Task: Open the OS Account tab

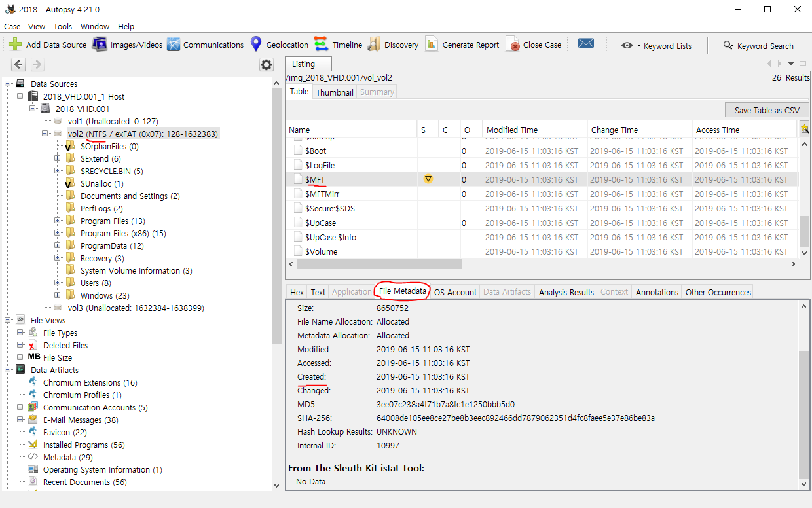Action: [x=455, y=292]
